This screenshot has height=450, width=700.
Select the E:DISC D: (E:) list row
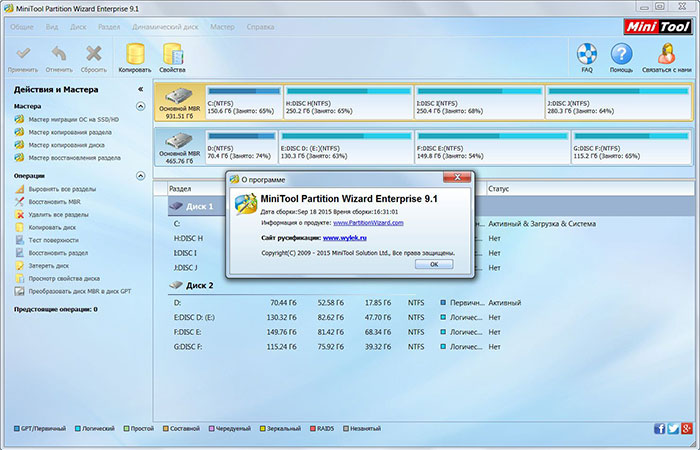(431, 317)
